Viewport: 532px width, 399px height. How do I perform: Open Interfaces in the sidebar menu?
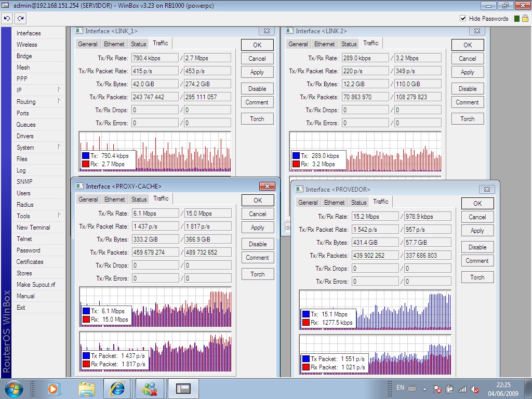[38, 33]
